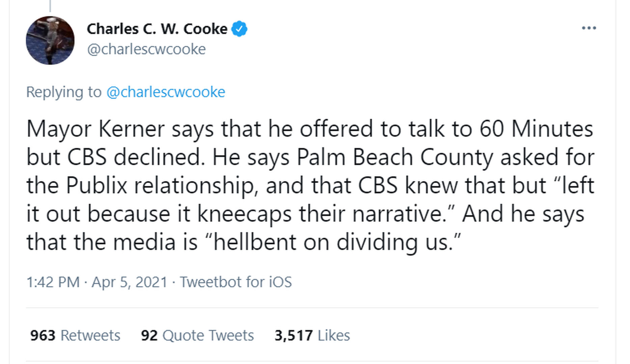Open the @charlescwcooke mention after Replying to

(166, 92)
